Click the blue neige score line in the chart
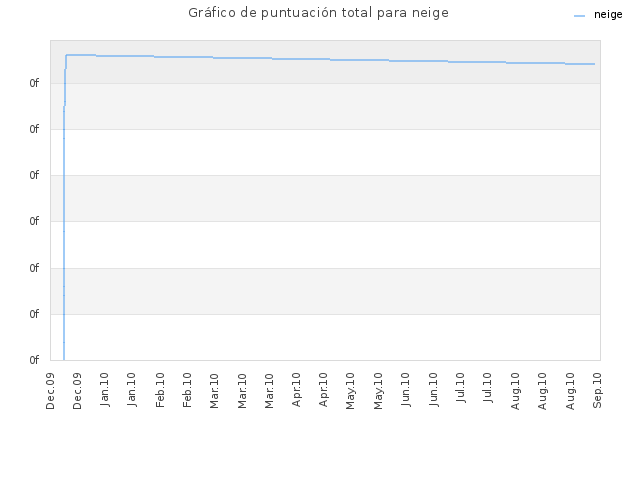 pos(330,60)
